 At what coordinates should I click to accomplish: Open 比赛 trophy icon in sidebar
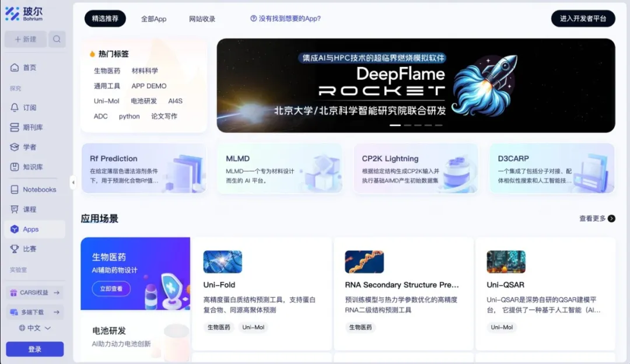(15, 249)
